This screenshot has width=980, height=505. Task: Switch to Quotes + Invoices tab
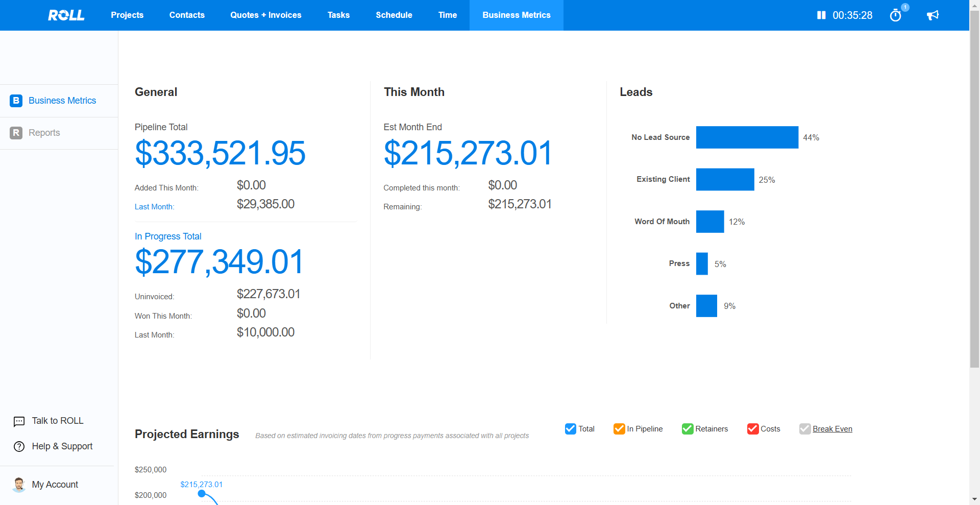pos(265,15)
